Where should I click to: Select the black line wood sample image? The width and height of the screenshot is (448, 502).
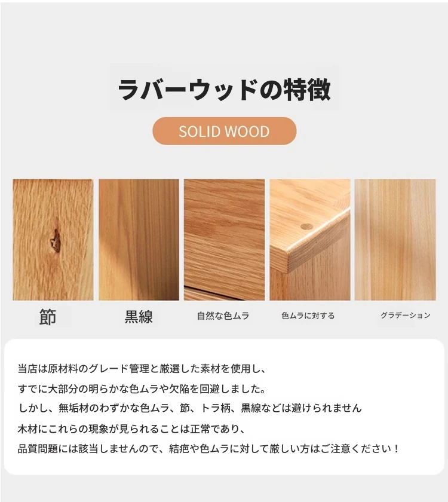[139, 240]
